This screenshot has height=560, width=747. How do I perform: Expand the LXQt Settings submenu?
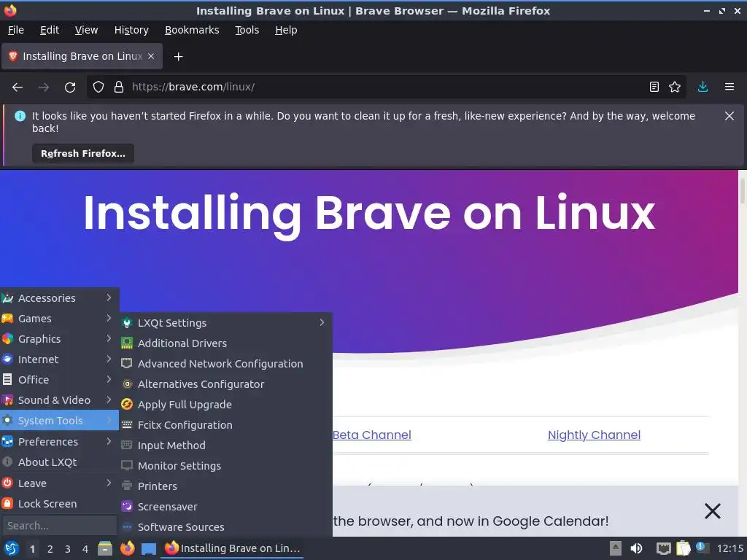(225, 323)
